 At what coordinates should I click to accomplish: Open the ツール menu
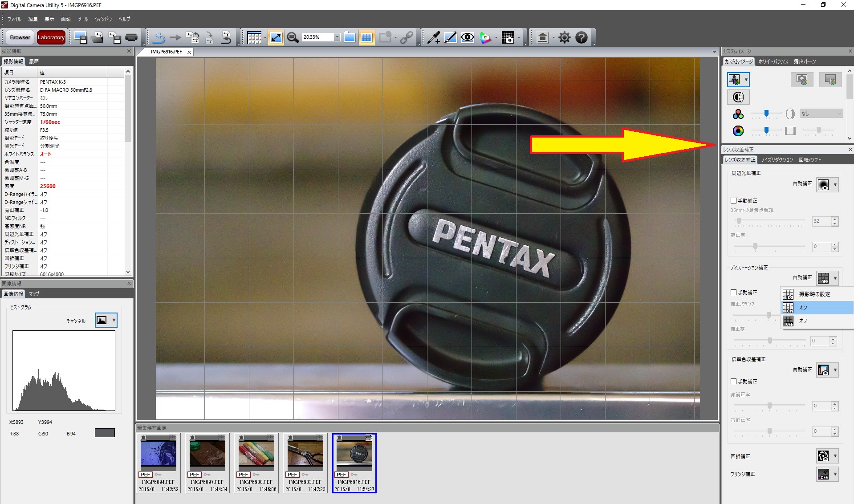click(x=83, y=19)
